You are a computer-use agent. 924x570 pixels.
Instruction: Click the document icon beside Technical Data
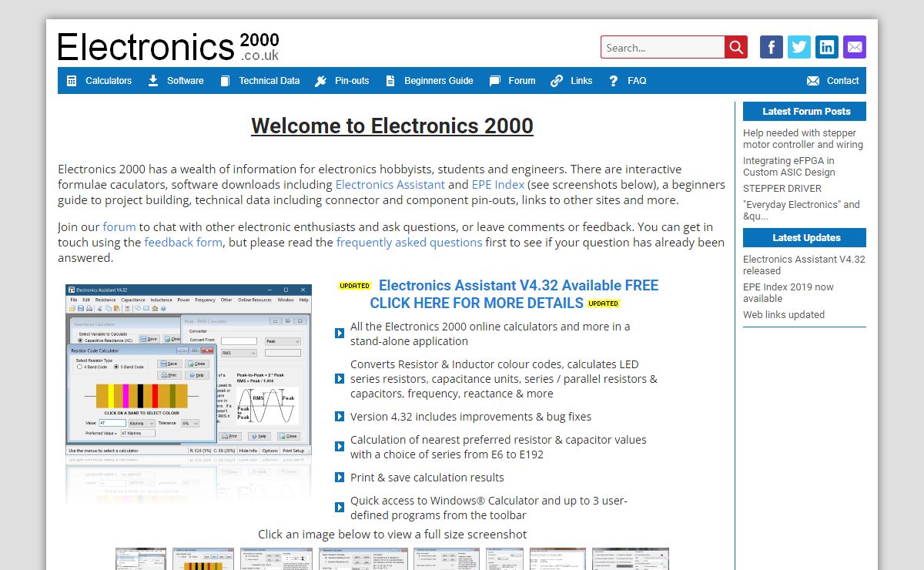(x=225, y=81)
